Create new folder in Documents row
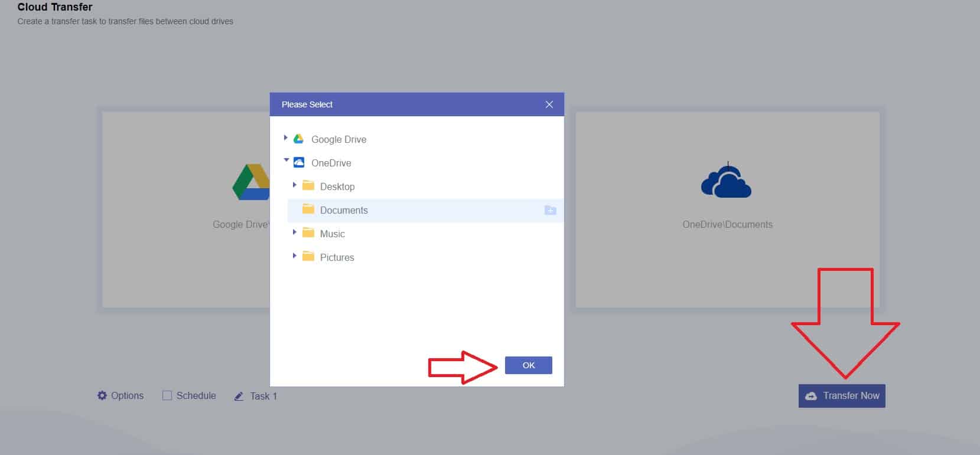 tap(550, 210)
